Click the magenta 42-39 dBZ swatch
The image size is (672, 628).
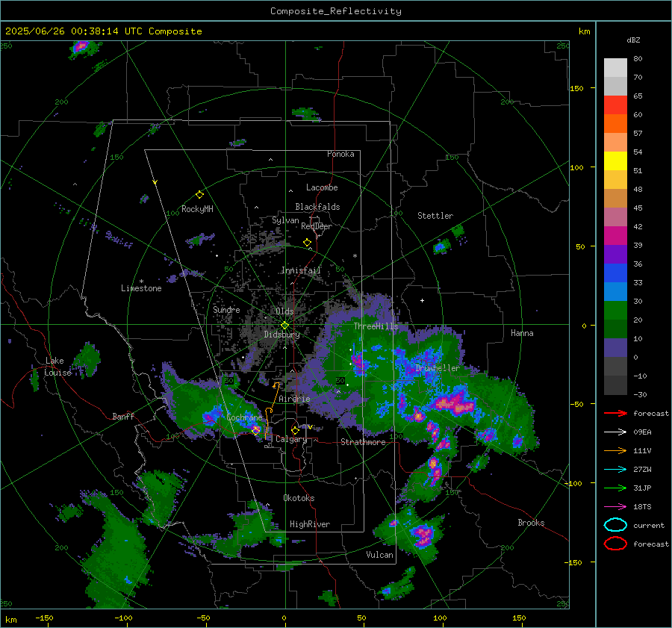[x=615, y=236]
